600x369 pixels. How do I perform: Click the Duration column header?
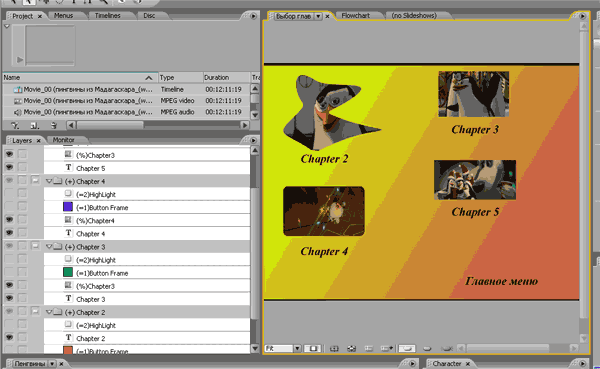click(x=226, y=78)
